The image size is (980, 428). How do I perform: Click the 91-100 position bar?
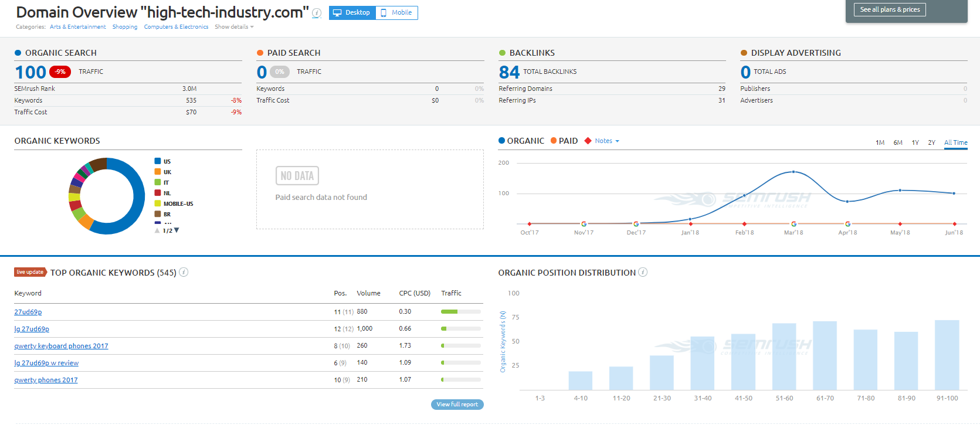point(947,355)
